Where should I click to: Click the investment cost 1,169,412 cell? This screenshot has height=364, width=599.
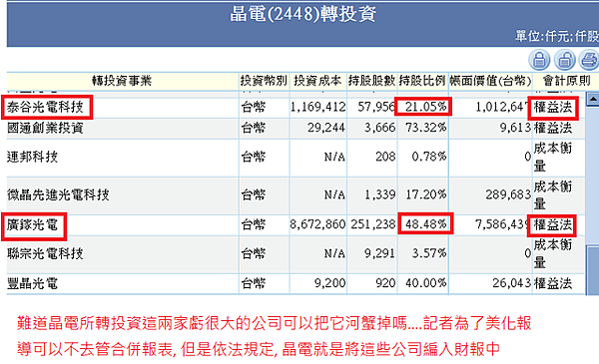click(x=317, y=107)
